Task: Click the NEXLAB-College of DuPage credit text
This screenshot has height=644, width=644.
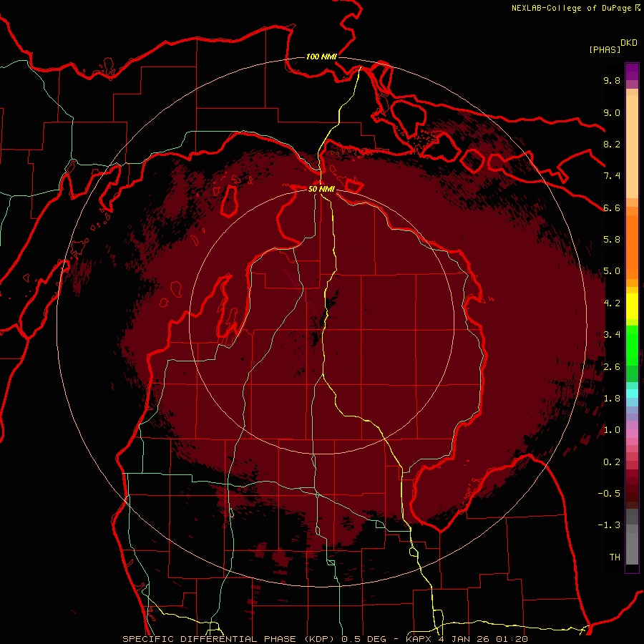Action: coord(572,8)
